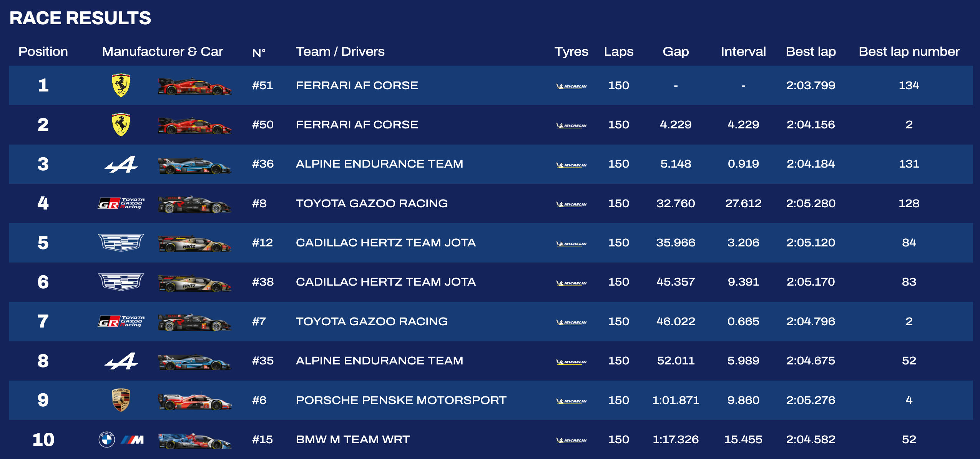Screen dimensions: 980x459
Task: Click the blue Alpine #35 car image
Action: 194,361
